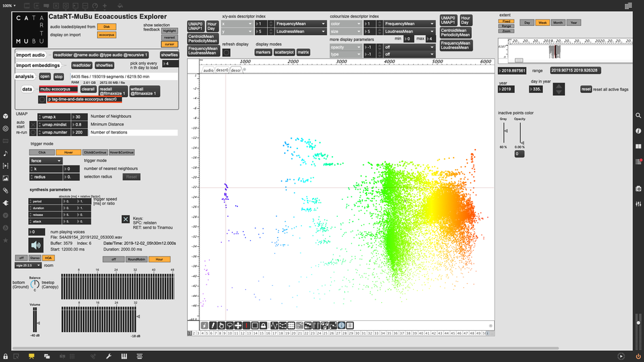Select the Week extent tab
This screenshot has width=644, height=362.
(543, 22)
